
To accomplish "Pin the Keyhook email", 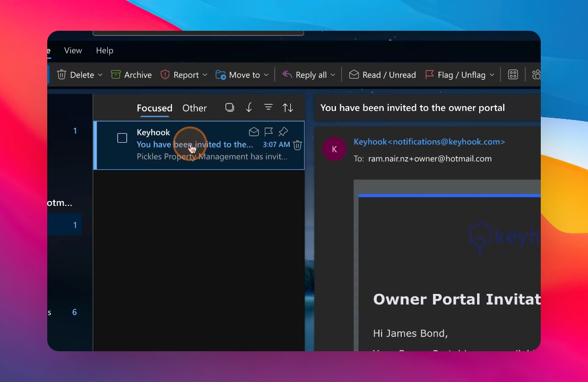I will point(283,132).
